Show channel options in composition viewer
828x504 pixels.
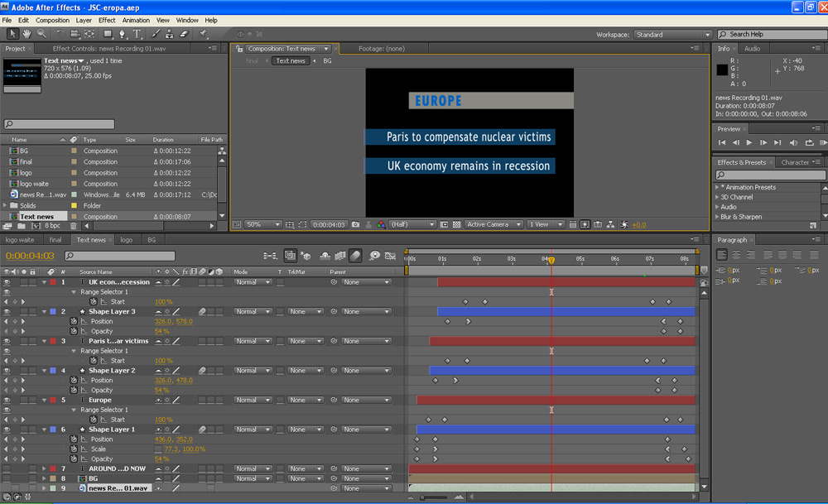(381, 225)
